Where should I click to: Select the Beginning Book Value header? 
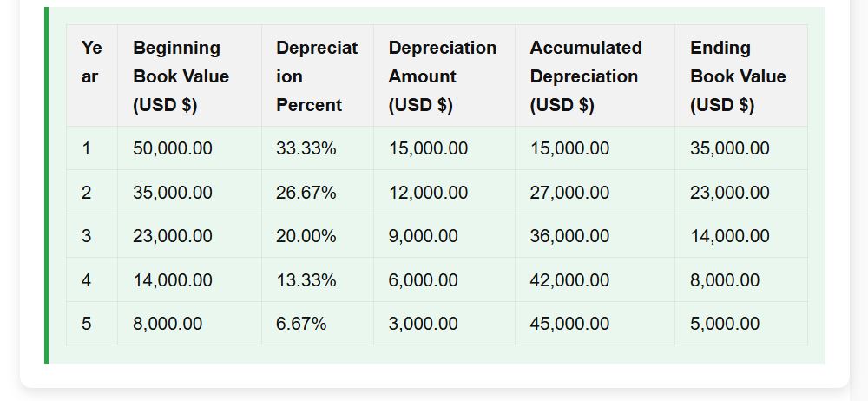[189, 76]
